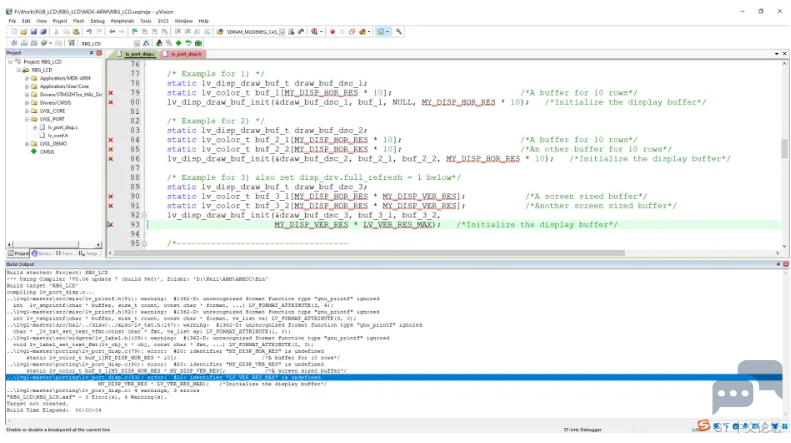Open the File menu
This screenshot has width=791, height=443.
tap(12, 21)
